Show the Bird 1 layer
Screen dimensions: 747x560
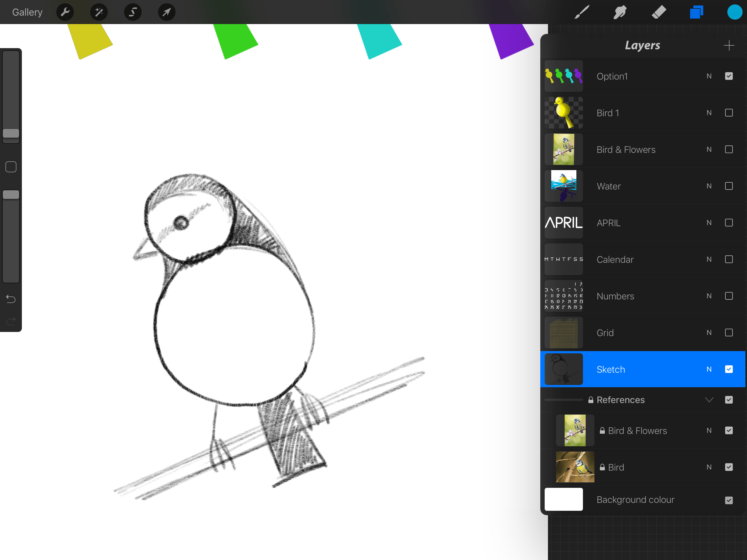(x=728, y=113)
